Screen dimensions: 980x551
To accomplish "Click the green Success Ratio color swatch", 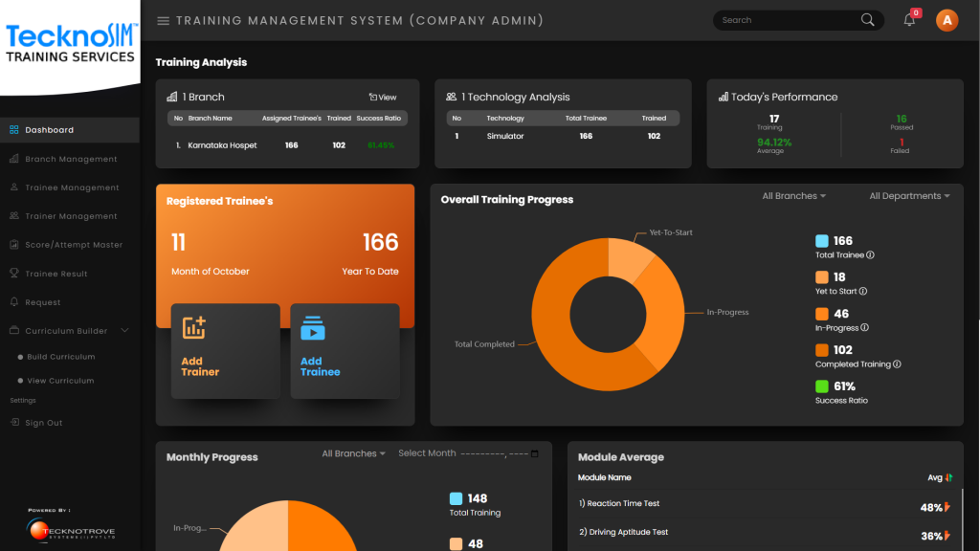I will pos(822,386).
